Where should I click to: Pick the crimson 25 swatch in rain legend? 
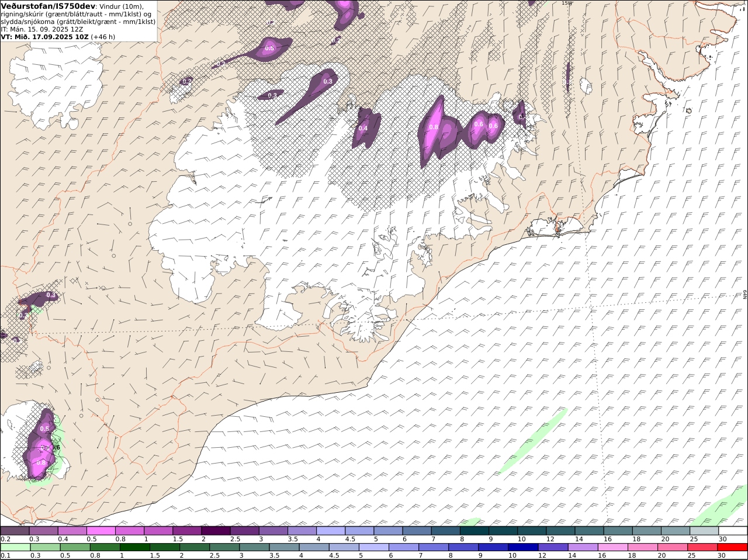click(702, 548)
